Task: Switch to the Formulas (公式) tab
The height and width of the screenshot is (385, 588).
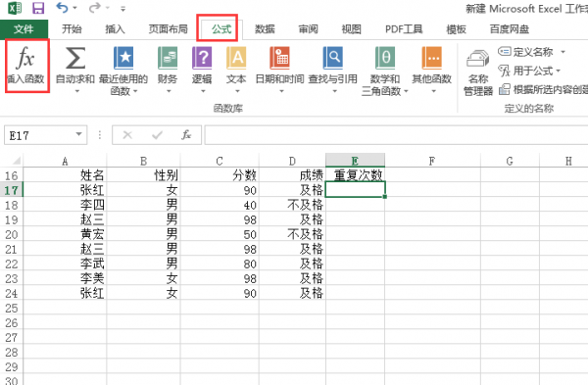Action: coord(221,29)
